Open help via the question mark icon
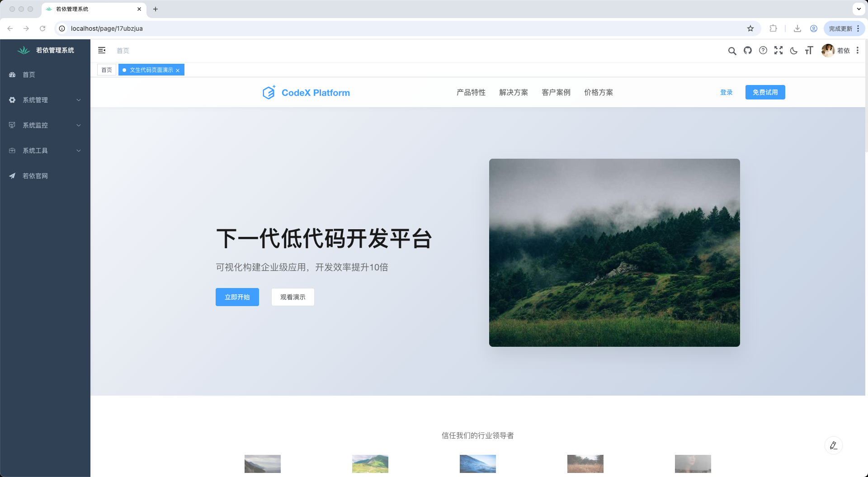This screenshot has width=868, height=477. coord(763,51)
